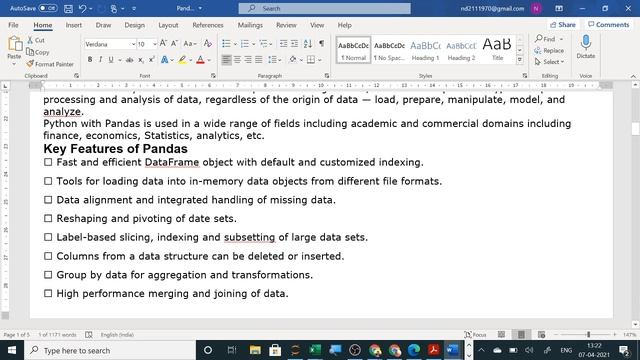Tick the checkbox before 'Label-based slicing'
The image size is (640, 360).
(48, 238)
